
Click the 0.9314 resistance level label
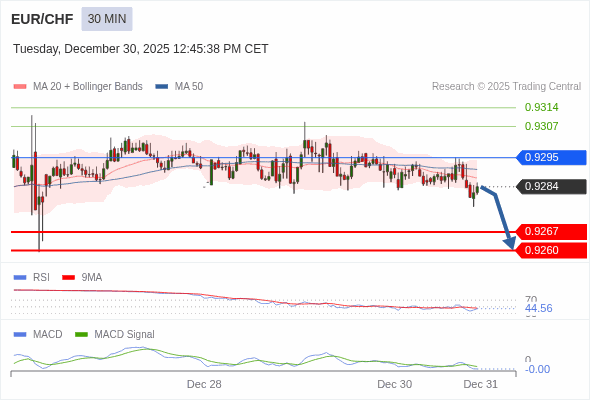click(x=541, y=107)
